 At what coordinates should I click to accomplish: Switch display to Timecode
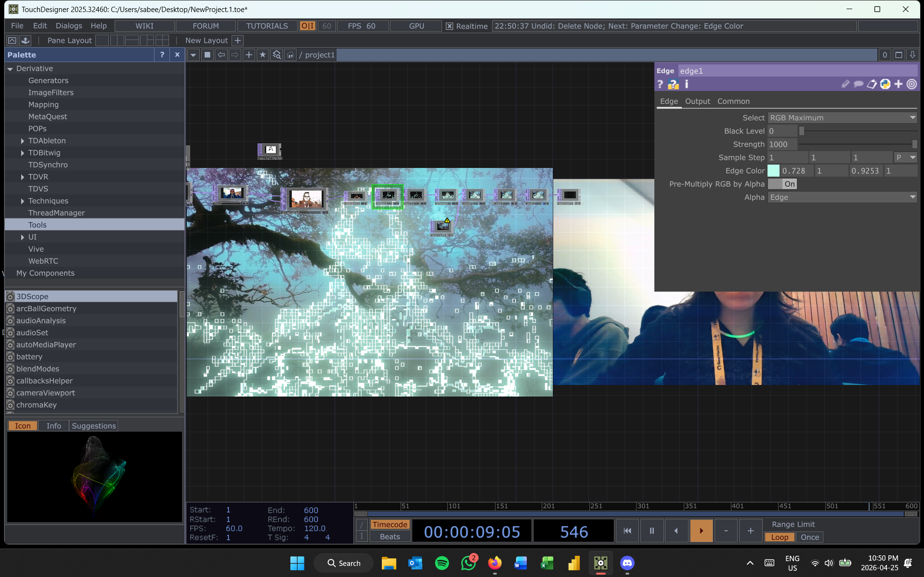[x=390, y=525]
